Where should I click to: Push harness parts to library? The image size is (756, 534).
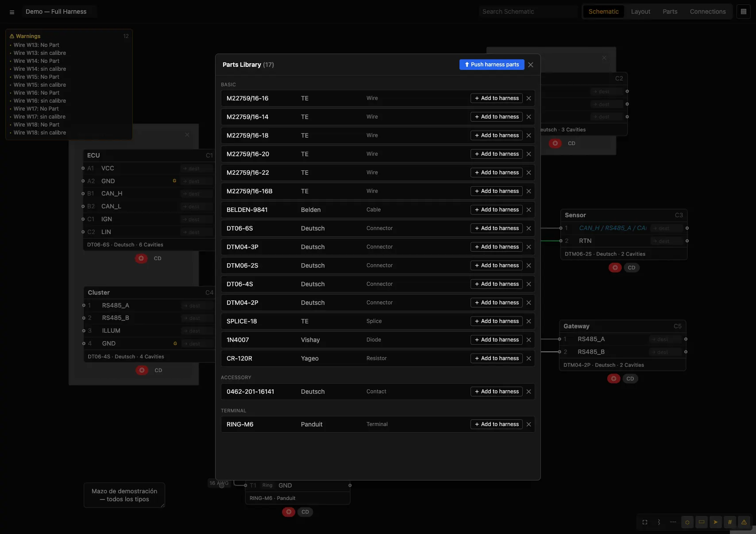[492, 65]
